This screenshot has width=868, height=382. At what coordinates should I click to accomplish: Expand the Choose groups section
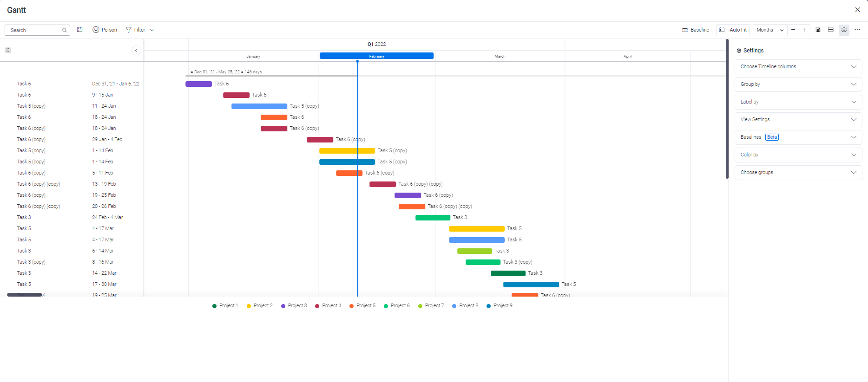tap(798, 173)
